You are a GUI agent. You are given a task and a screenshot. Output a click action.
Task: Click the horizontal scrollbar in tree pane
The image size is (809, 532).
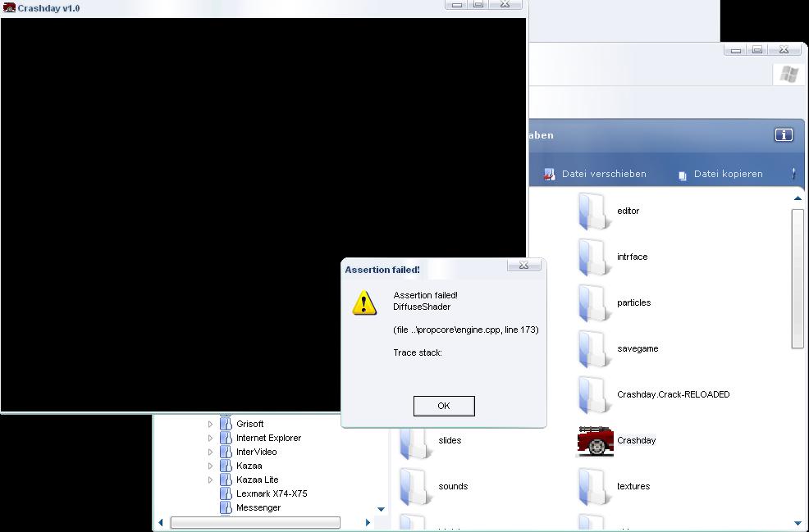point(254,522)
